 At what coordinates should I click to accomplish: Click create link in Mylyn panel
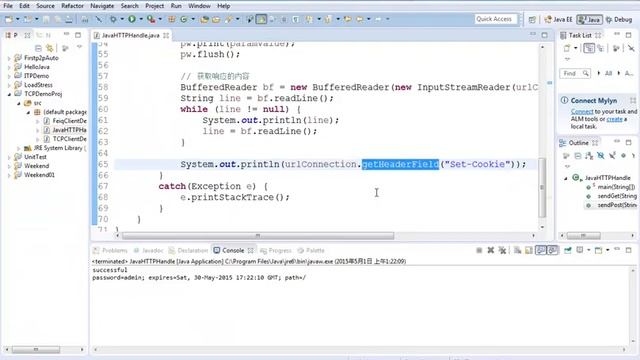pos(614,119)
